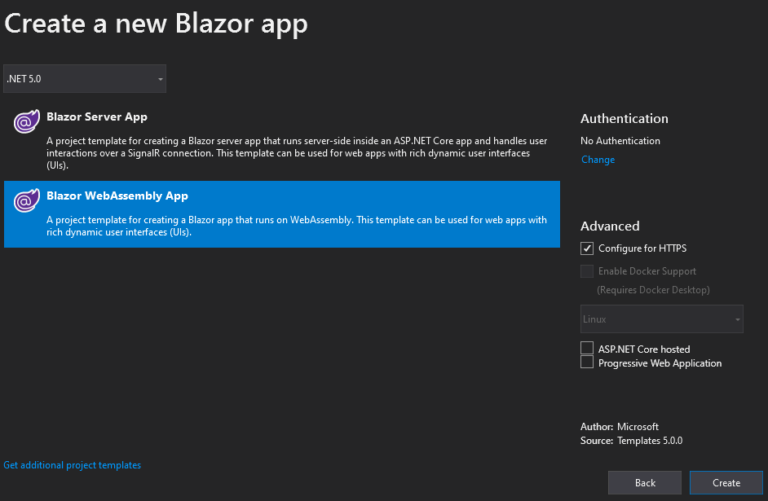The image size is (768, 501).
Task: Click the WebAssembly template description text
Action: [296, 226]
